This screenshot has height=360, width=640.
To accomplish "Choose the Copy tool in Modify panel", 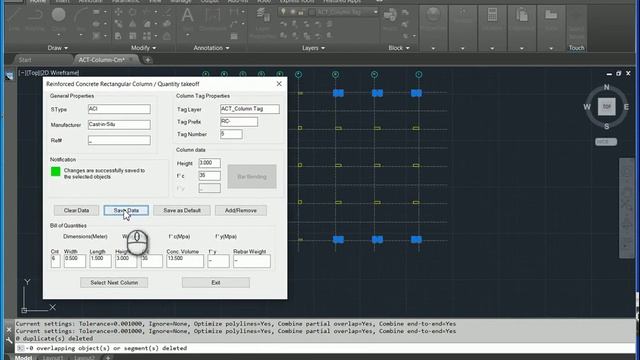I will 118,24.
